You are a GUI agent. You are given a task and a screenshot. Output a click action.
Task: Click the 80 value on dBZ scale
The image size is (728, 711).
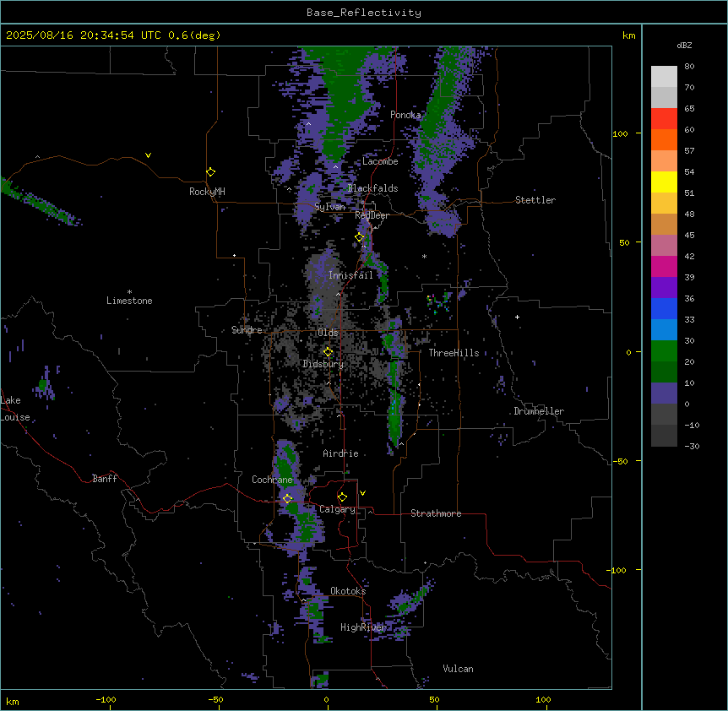click(689, 67)
